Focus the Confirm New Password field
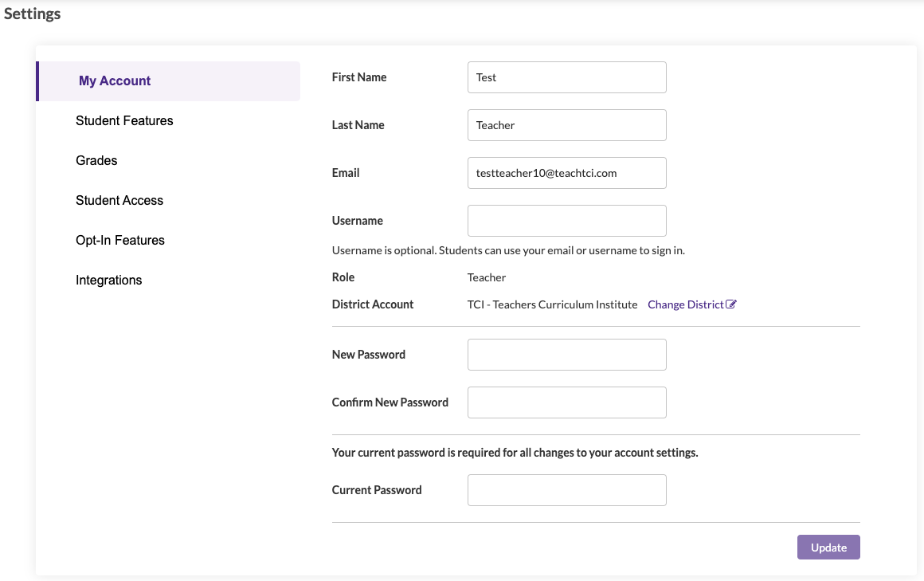924x581 pixels. tap(566, 402)
